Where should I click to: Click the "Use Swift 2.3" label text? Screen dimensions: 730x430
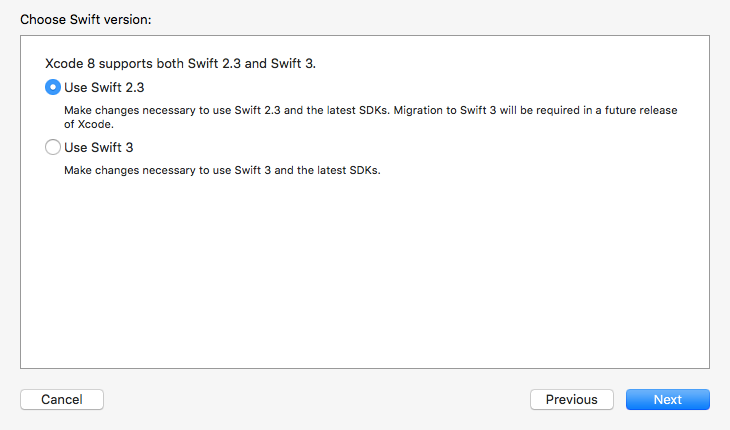tap(104, 87)
